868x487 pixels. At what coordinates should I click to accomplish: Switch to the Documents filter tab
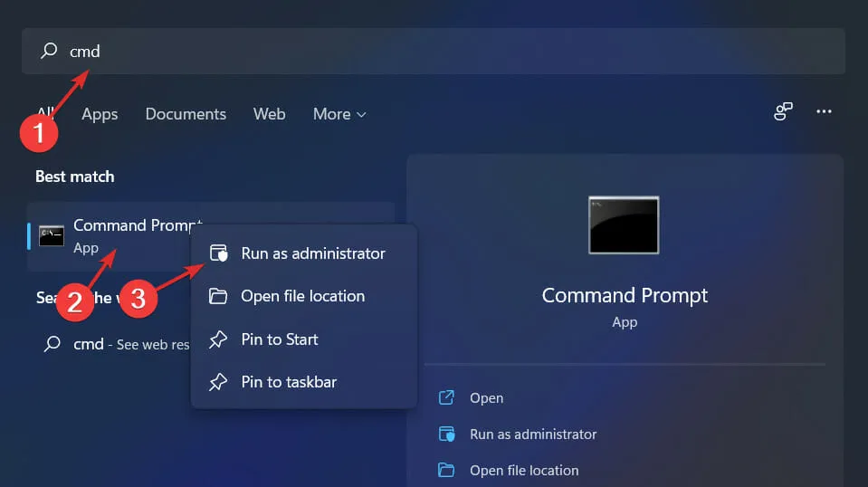coord(186,114)
